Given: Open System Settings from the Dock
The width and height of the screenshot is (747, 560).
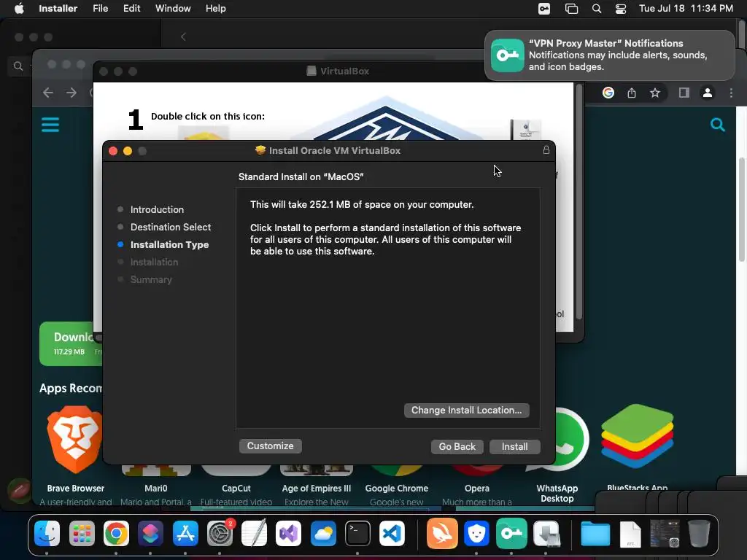Looking at the screenshot, I should 220,533.
